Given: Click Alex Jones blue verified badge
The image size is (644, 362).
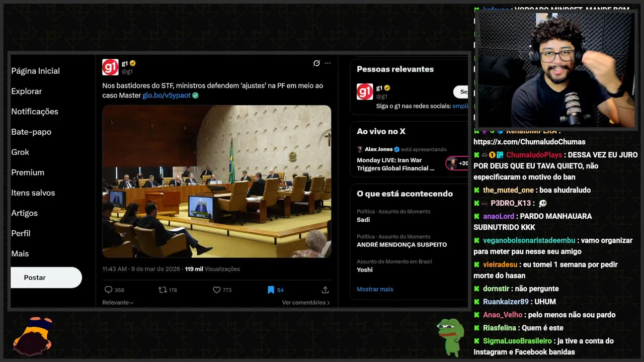Looking at the screenshot, I should pyautogui.click(x=396, y=149).
